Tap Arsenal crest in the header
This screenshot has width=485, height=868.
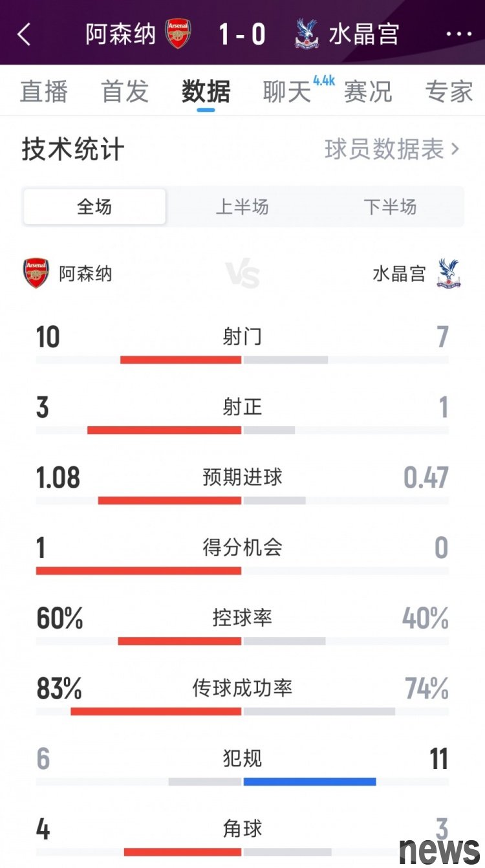178,34
